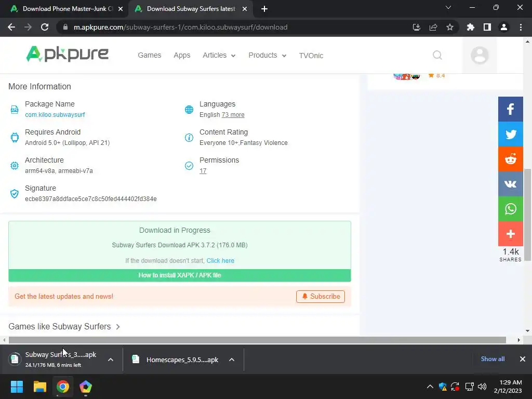Click the address bar URL
This screenshot has width=532, height=399.
180,27
